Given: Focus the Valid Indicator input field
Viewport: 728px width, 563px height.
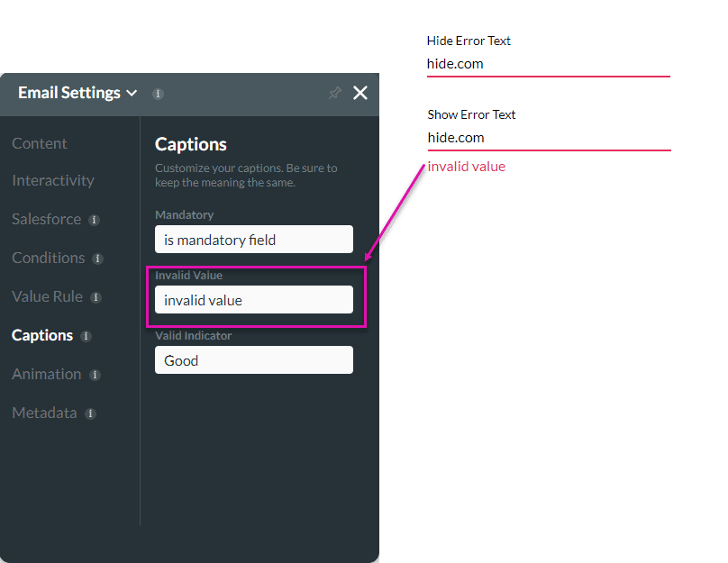Looking at the screenshot, I should pyautogui.click(x=253, y=360).
